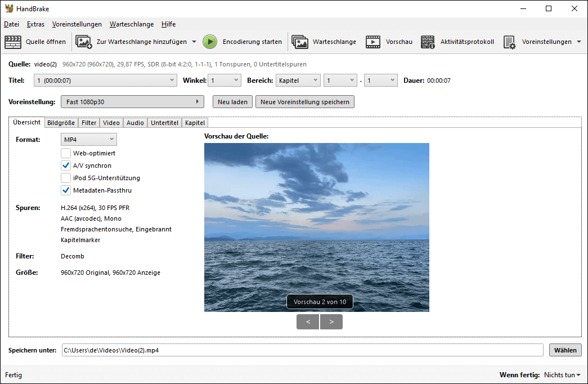
Task: Click the AAC (avcodec), Mono text
Action: tap(91, 218)
